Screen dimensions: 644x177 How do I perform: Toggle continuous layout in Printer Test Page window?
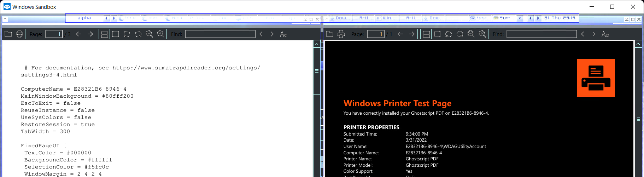point(426,34)
